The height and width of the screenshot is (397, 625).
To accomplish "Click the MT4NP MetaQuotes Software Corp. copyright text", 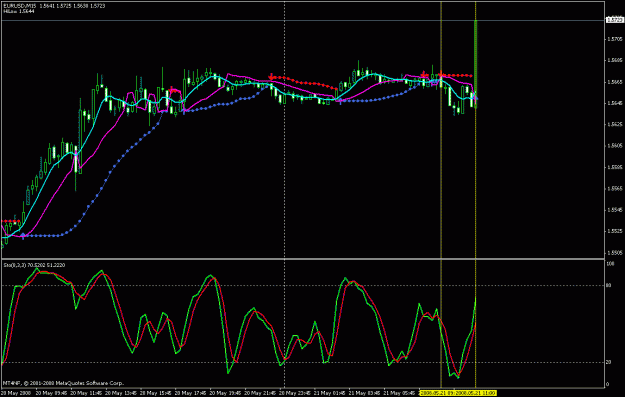I will pyautogui.click(x=63, y=383).
